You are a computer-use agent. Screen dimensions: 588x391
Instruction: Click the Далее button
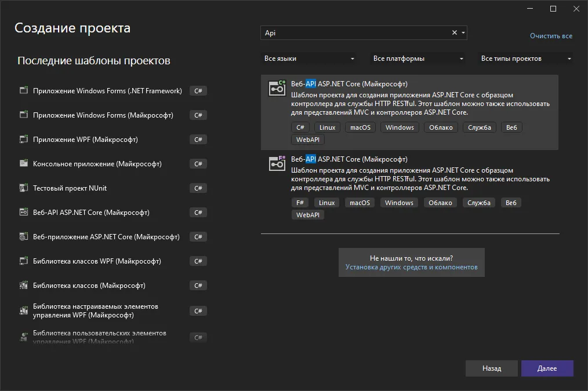click(547, 368)
